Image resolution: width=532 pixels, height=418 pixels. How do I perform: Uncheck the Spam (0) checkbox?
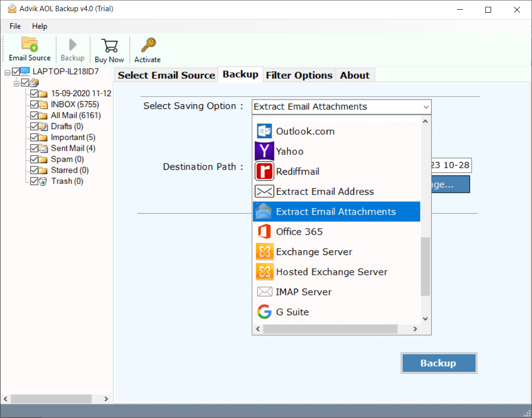(x=34, y=159)
